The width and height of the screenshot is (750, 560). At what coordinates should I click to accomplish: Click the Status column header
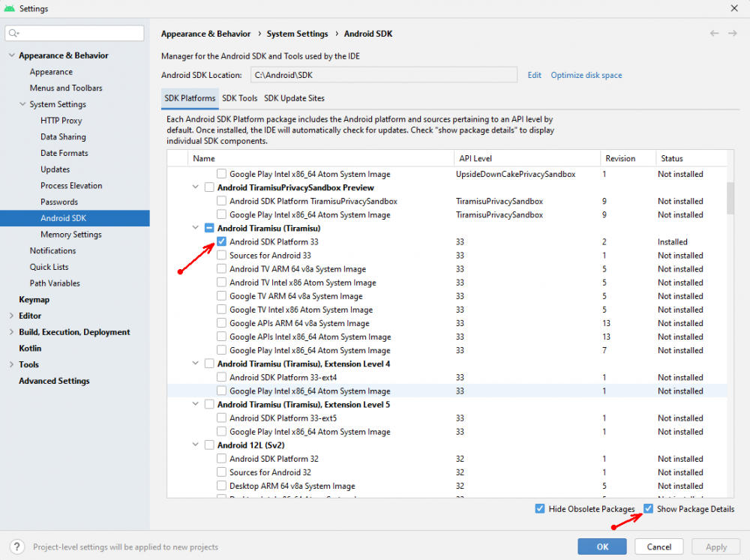(691, 158)
